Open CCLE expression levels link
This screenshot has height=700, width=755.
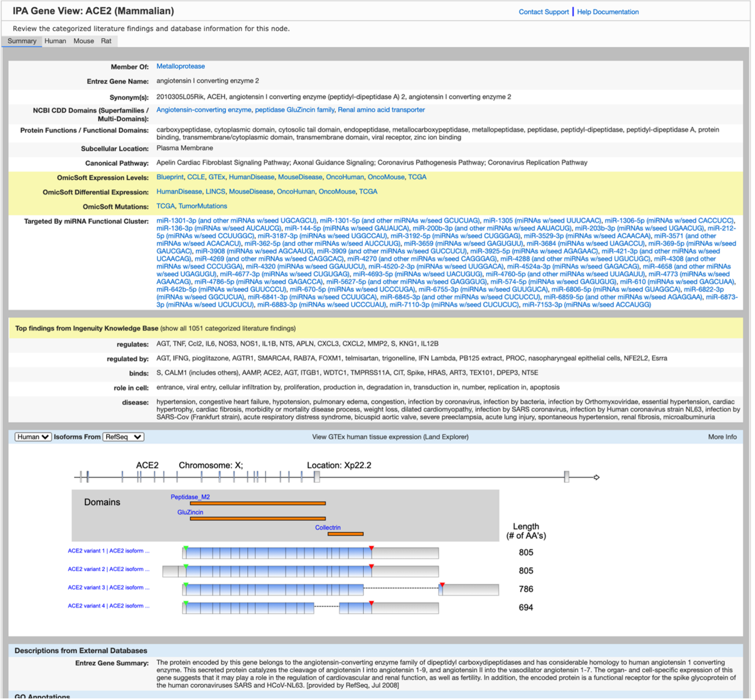click(196, 177)
